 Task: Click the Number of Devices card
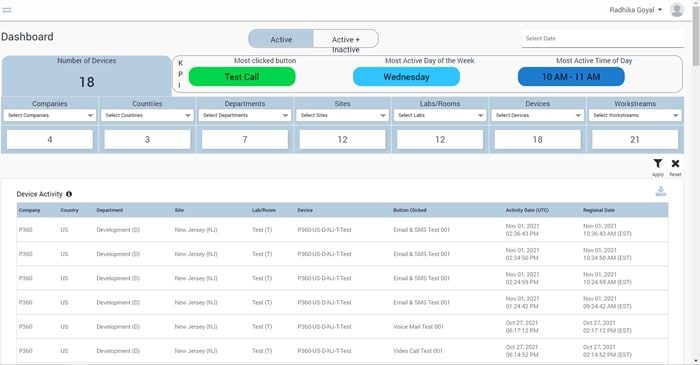click(87, 76)
